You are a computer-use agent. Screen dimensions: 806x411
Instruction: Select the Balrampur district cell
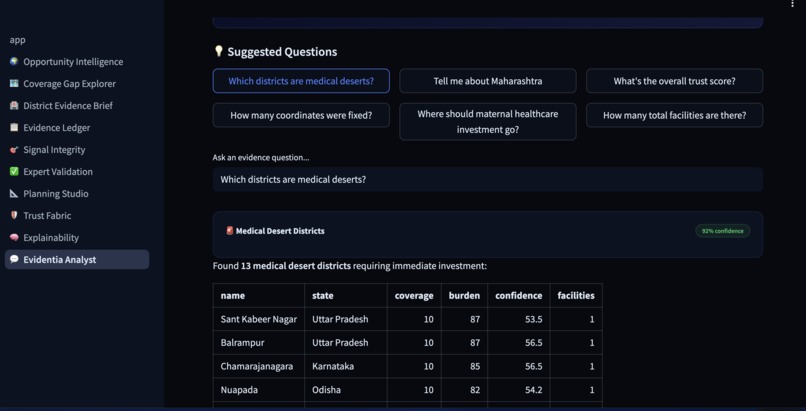click(x=259, y=343)
